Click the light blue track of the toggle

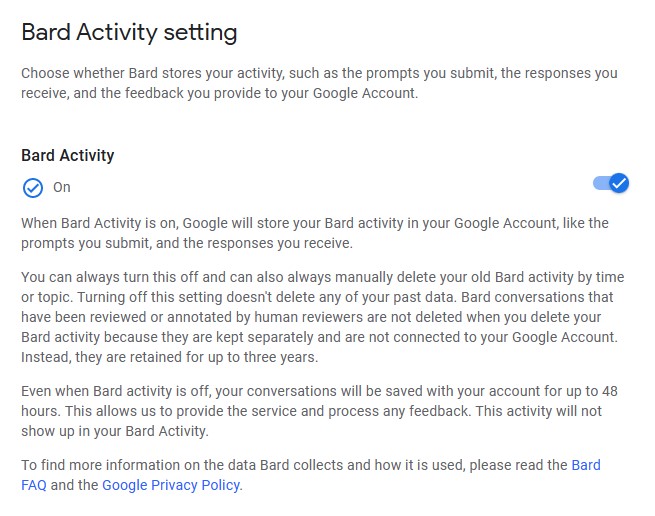(x=600, y=183)
